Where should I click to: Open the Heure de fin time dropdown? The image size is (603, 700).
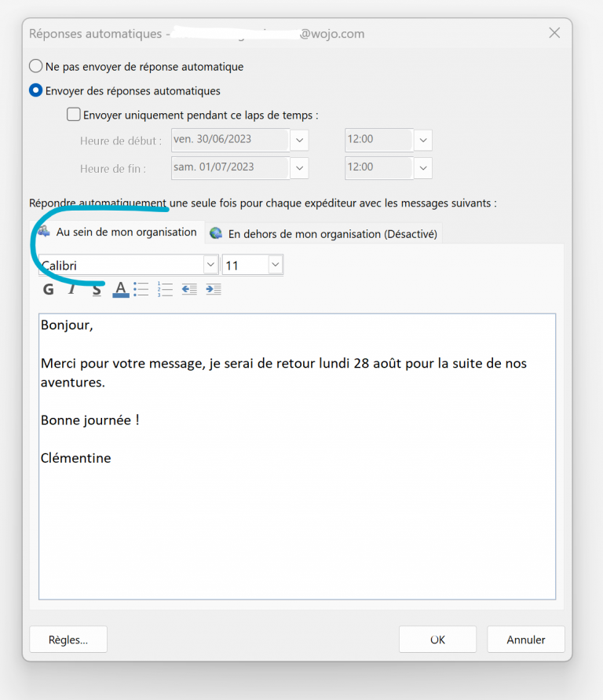click(423, 168)
